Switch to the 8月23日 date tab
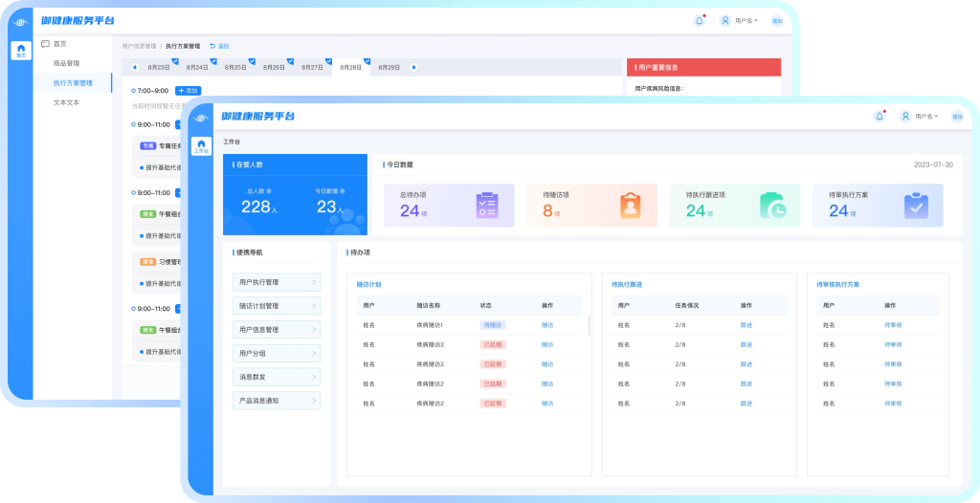980x503 pixels. pos(159,68)
